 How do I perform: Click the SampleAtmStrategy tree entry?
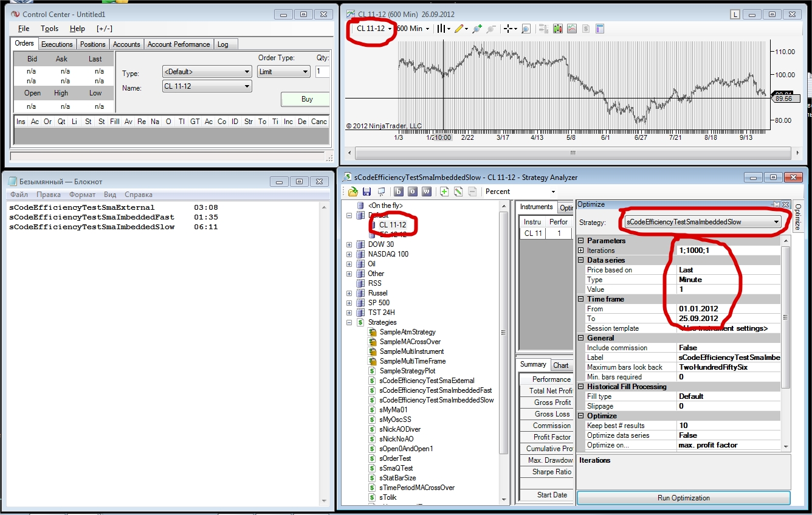(x=407, y=332)
